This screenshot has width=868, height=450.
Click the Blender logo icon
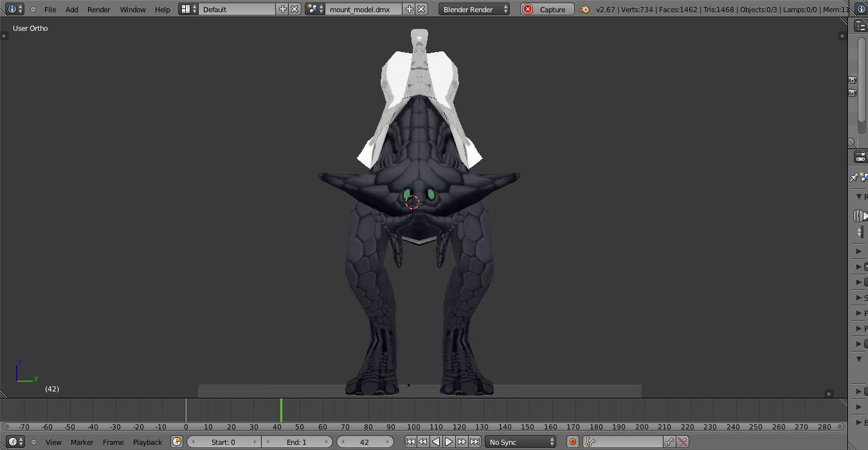coord(584,9)
